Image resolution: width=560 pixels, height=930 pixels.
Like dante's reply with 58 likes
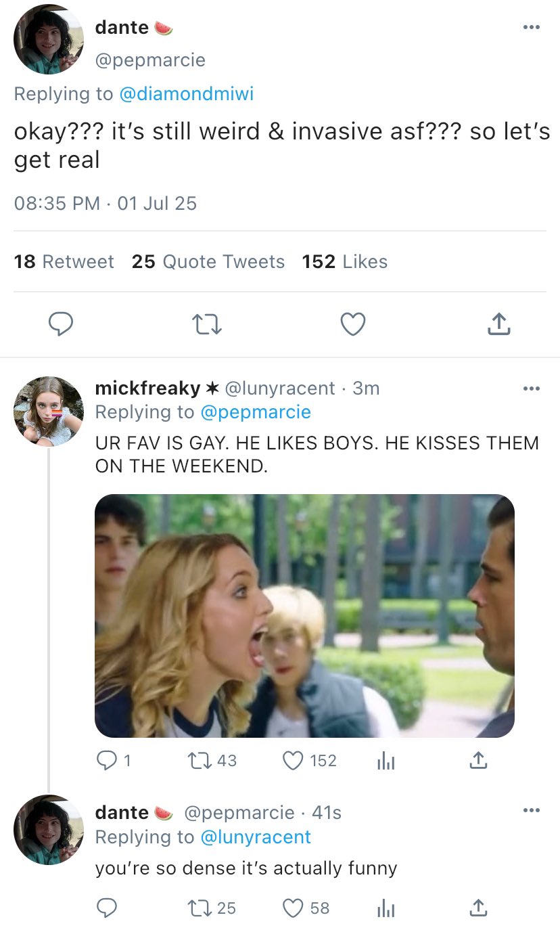[x=293, y=908]
